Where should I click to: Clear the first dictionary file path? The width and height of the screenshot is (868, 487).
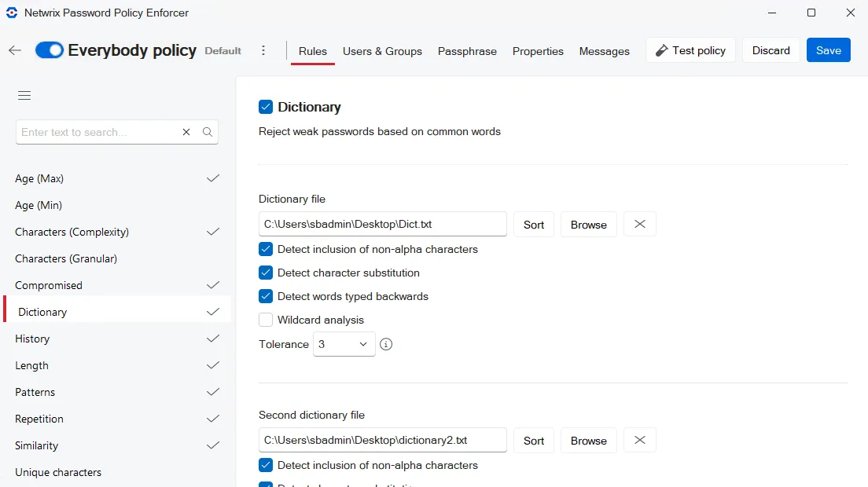[640, 224]
